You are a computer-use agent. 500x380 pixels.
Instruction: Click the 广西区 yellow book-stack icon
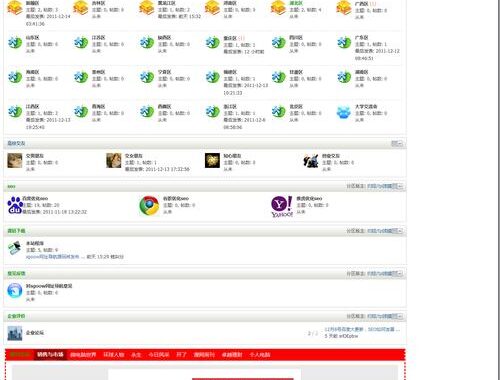click(x=344, y=8)
